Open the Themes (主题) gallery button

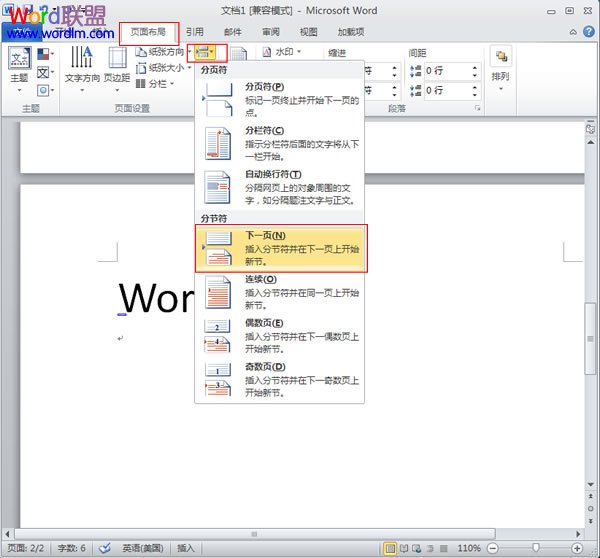tap(19, 70)
